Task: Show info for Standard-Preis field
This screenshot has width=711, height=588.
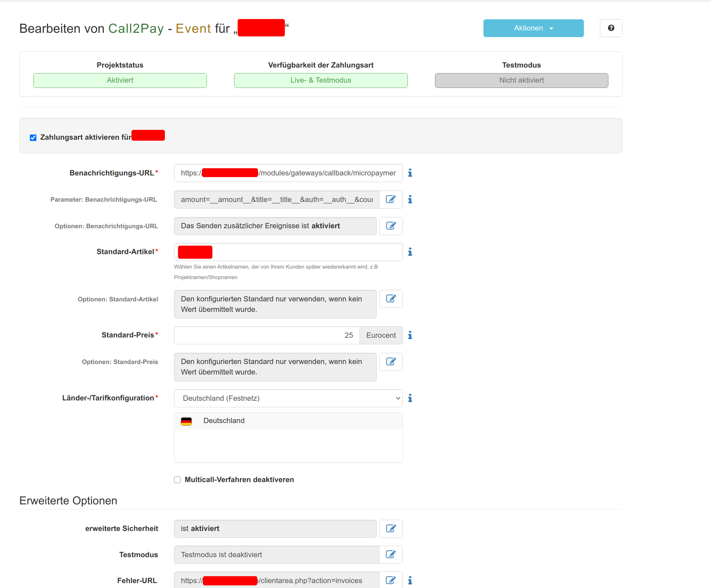Action: click(410, 335)
